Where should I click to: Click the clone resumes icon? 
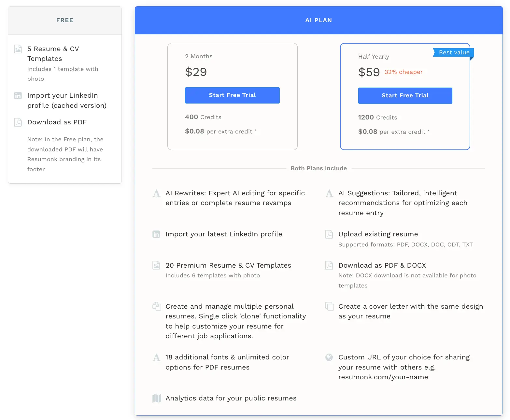click(157, 306)
